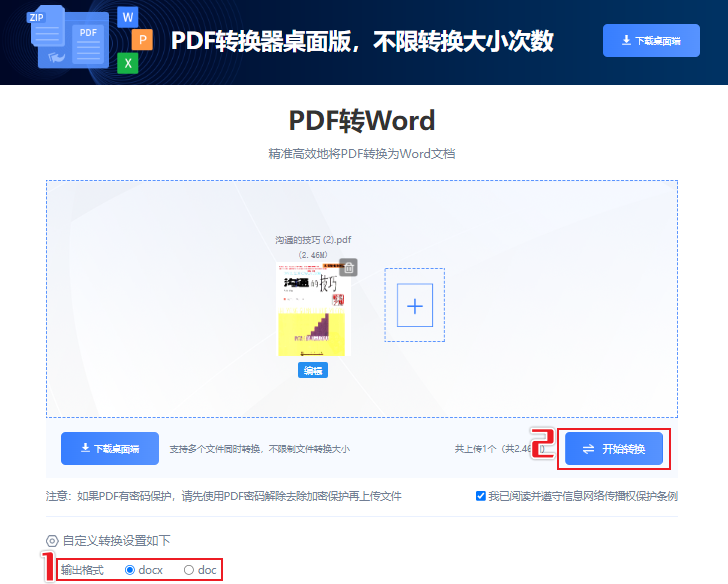Click the subtitle 精准高效地将PDF转换为Word文档
The height and width of the screenshot is (584, 728).
[x=362, y=154]
